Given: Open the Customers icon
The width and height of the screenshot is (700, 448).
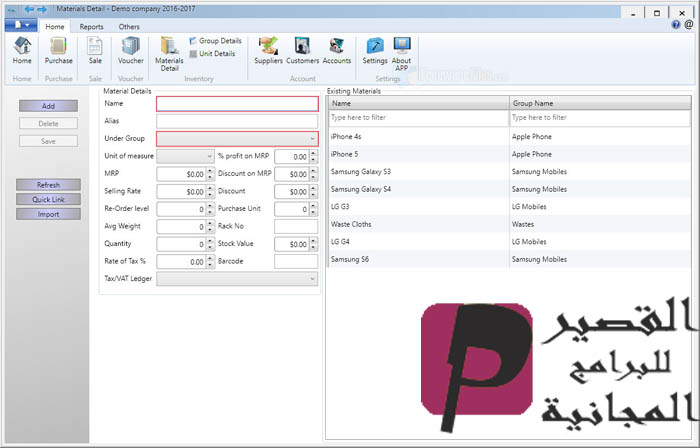Looking at the screenshot, I should (x=302, y=50).
